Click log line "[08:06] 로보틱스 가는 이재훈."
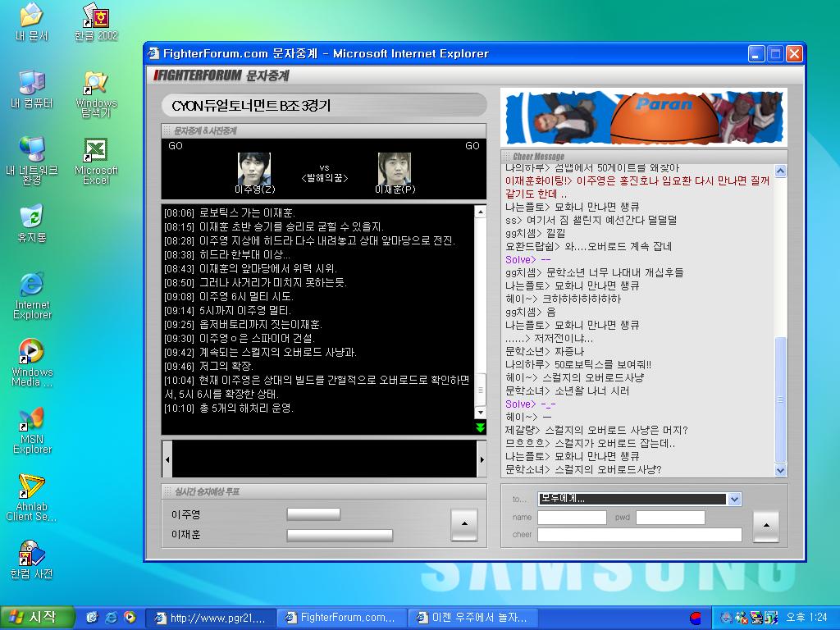The width and height of the screenshot is (840, 630). coord(230,212)
